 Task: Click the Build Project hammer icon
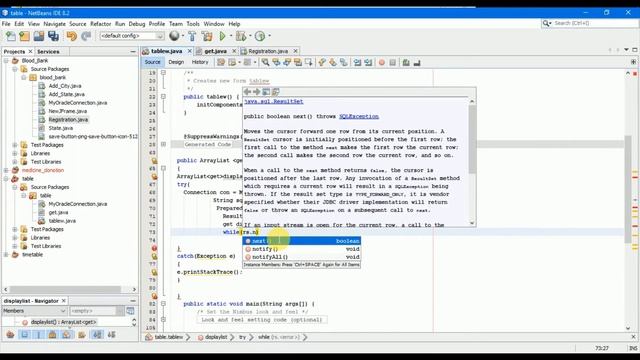[192, 36]
